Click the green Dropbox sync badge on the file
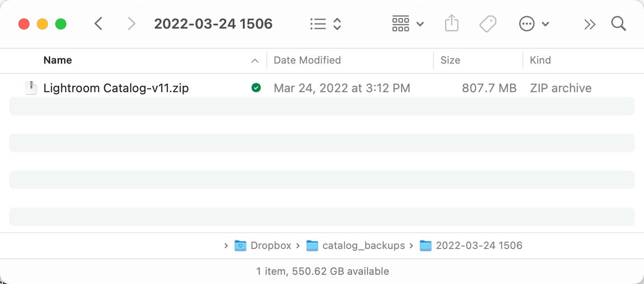Viewport: 644px width, 284px height. [x=256, y=88]
